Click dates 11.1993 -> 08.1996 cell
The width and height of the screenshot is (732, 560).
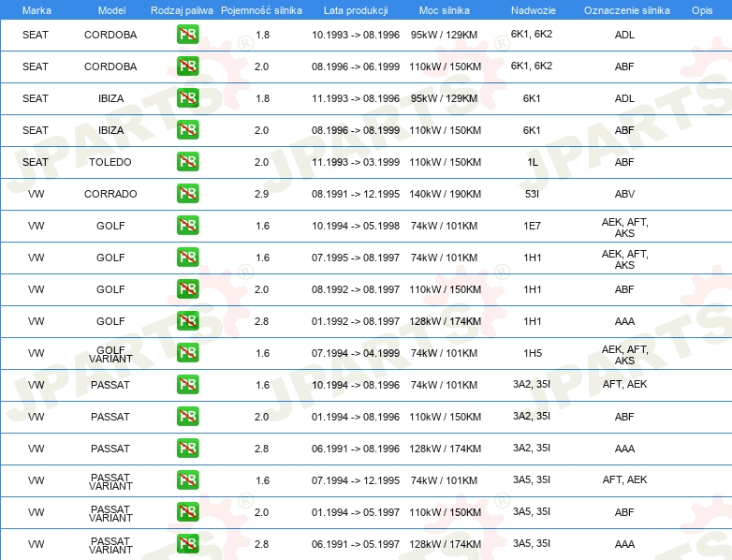356,98
